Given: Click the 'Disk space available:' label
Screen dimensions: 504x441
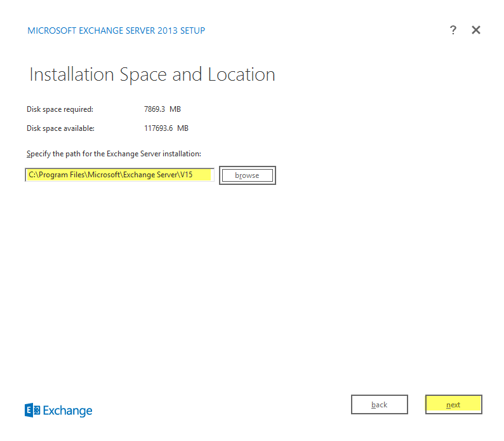Looking at the screenshot, I should (x=60, y=128).
